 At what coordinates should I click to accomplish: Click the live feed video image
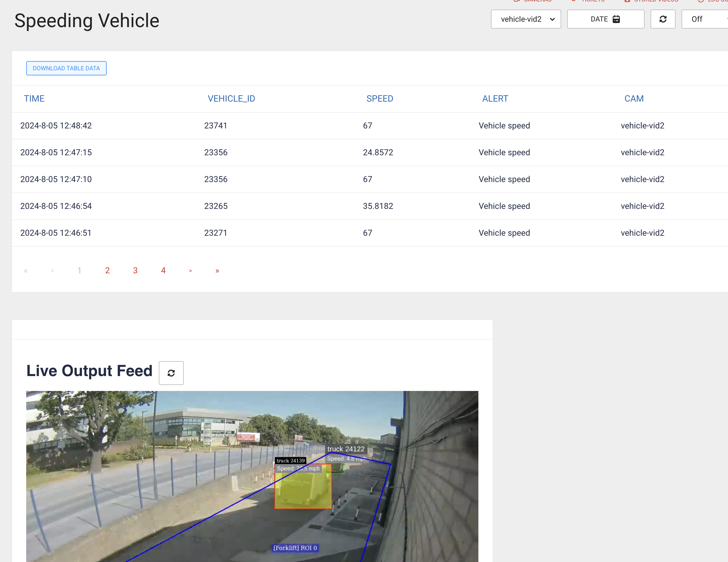pos(252,476)
